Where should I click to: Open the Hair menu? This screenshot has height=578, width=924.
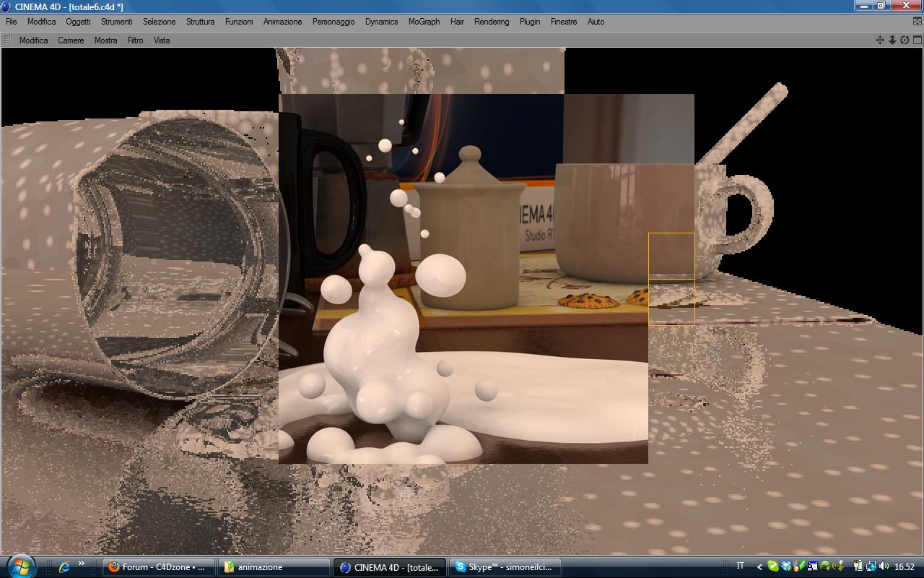click(x=457, y=22)
